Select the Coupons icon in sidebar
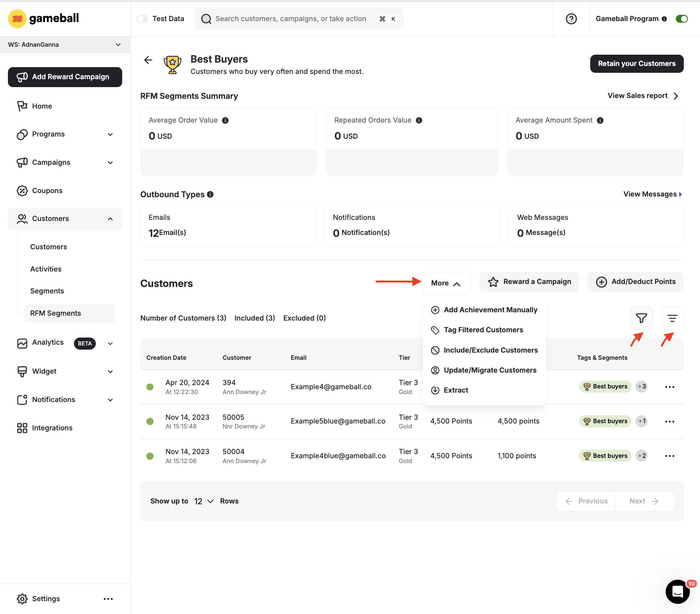 click(22, 190)
